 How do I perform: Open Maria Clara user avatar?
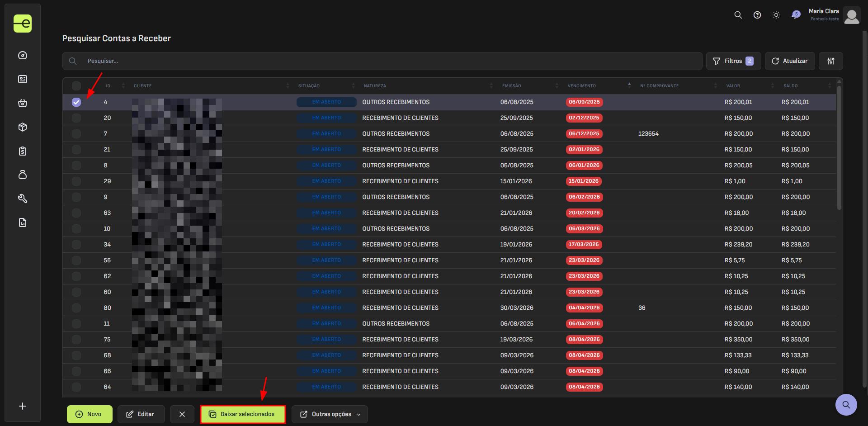(852, 15)
